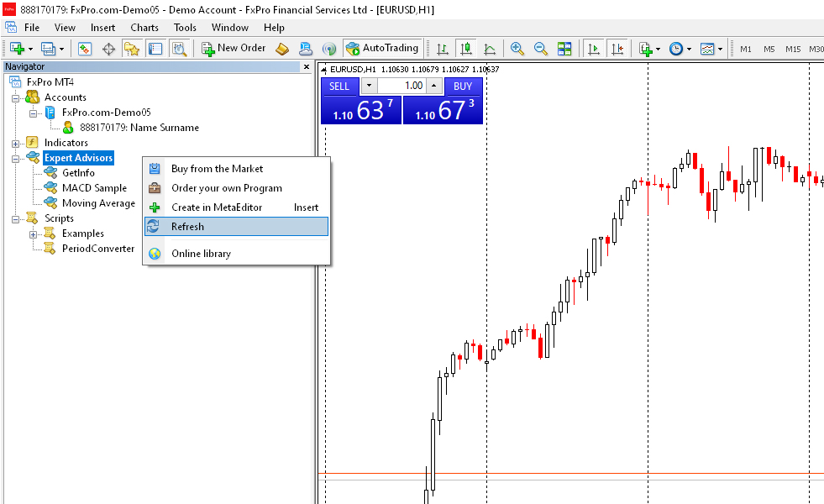Tile windows with the grid icon
The width and height of the screenshot is (824, 504).
tap(564, 49)
